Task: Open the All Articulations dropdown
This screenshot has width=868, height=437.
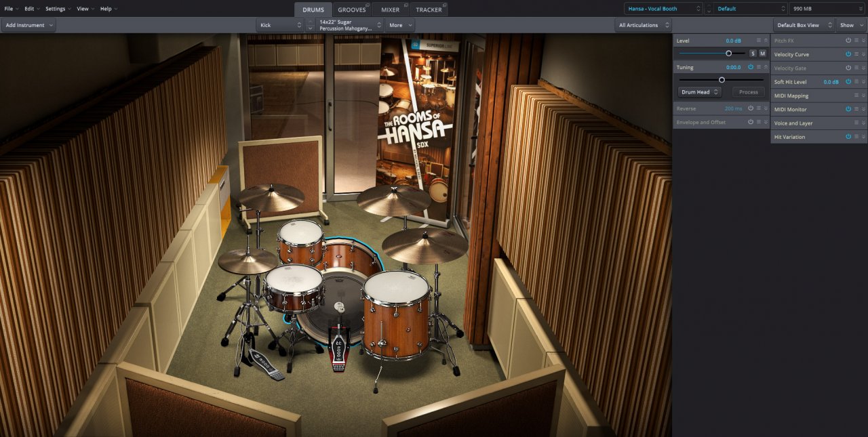Action: point(644,25)
